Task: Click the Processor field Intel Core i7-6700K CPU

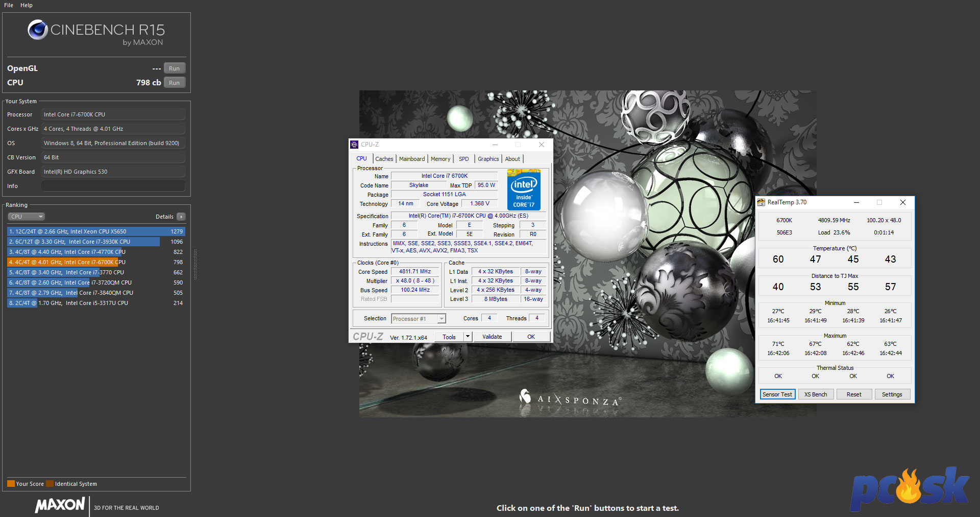Action: (113, 114)
